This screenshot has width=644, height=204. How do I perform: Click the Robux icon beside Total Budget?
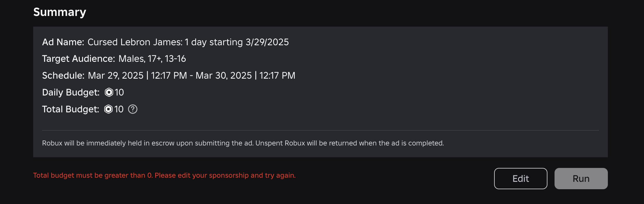pyautogui.click(x=109, y=109)
